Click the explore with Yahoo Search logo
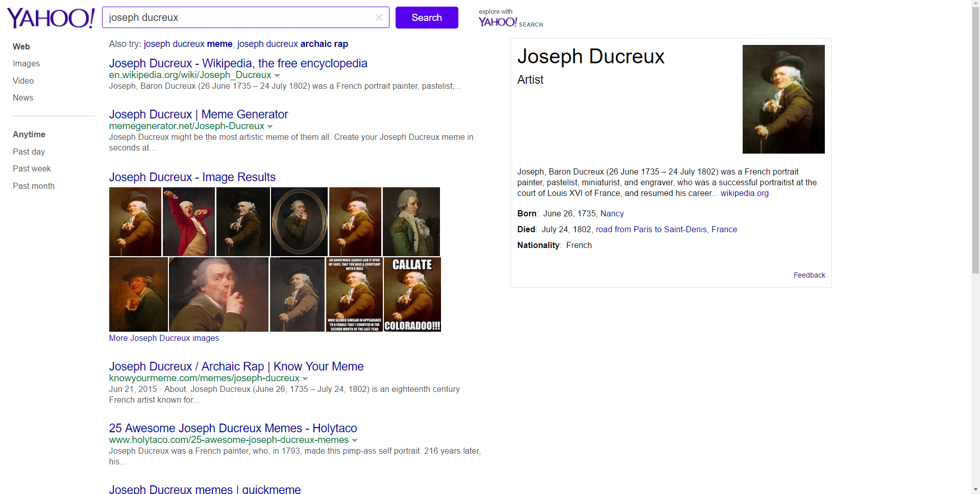The width and height of the screenshot is (980, 494). [x=510, y=19]
